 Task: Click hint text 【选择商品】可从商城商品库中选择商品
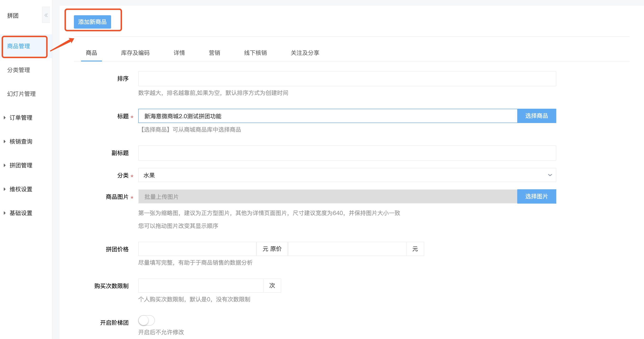tap(189, 129)
